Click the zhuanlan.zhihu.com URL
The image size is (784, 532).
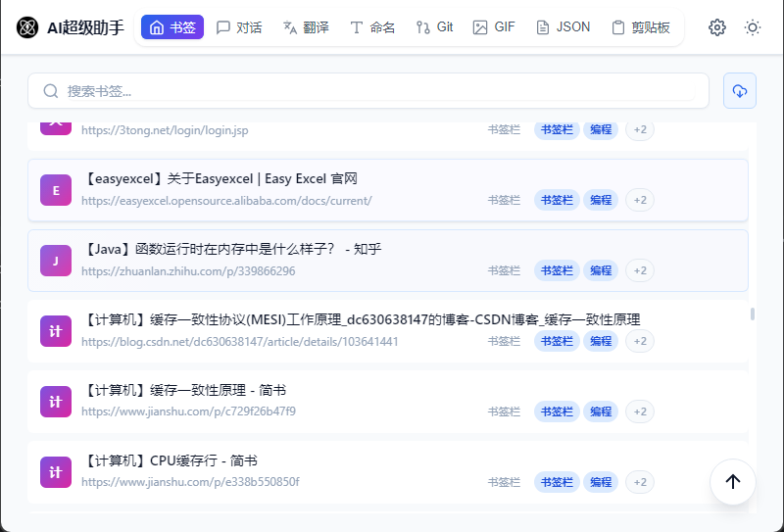click(x=188, y=271)
